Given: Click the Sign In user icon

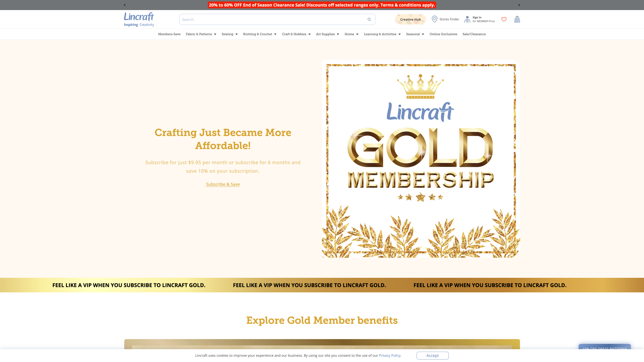Looking at the screenshot, I should coord(467,19).
